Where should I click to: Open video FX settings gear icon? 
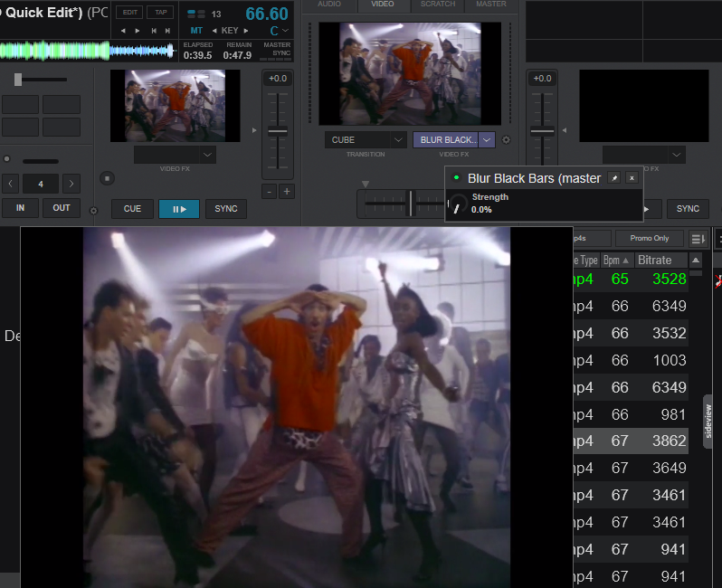pos(506,140)
